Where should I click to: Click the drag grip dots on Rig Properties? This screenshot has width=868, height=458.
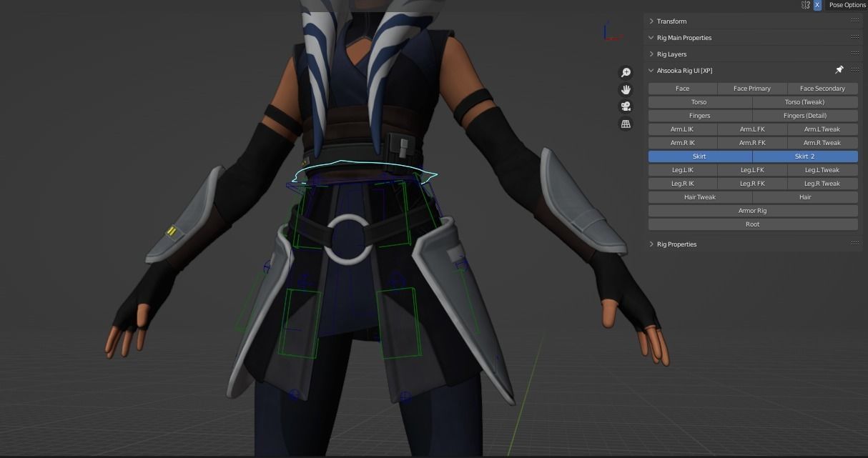(855, 244)
